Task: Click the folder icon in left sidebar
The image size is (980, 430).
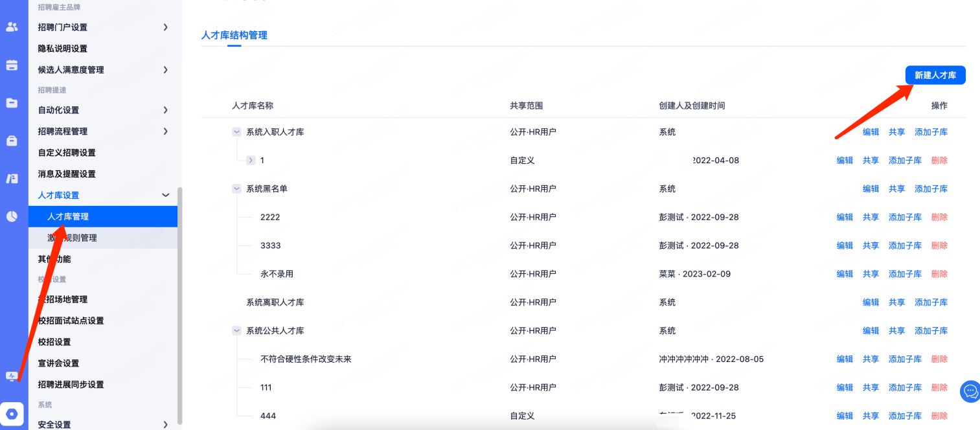Action: coord(12,103)
